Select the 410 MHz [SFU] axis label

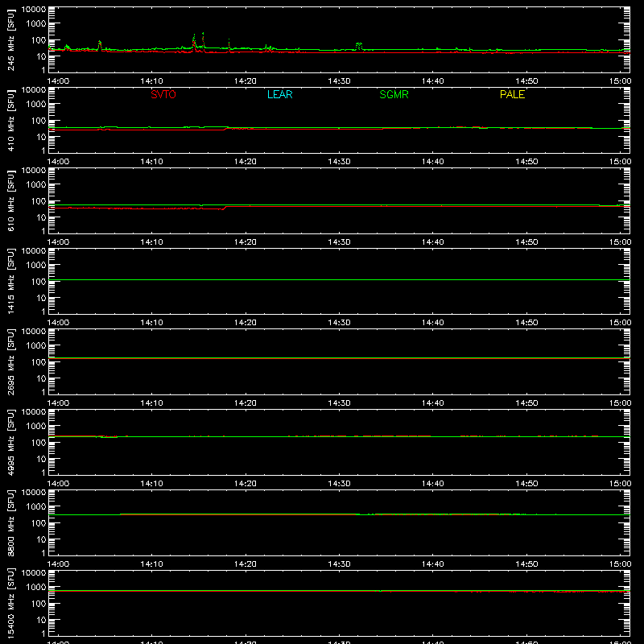(11, 120)
